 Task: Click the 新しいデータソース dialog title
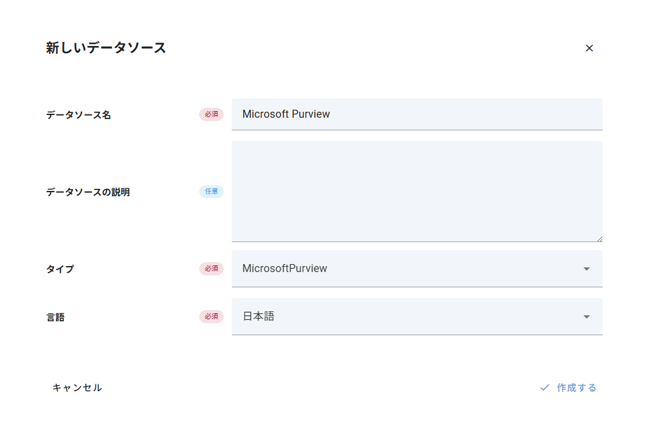pyautogui.click(x=106, y=48)
